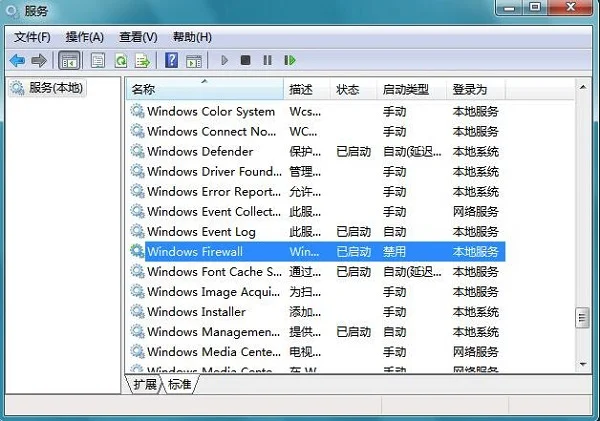The image size is (600, 421).
Task: Select Windows Managemen... service
Action: click(x=214, y=331)
